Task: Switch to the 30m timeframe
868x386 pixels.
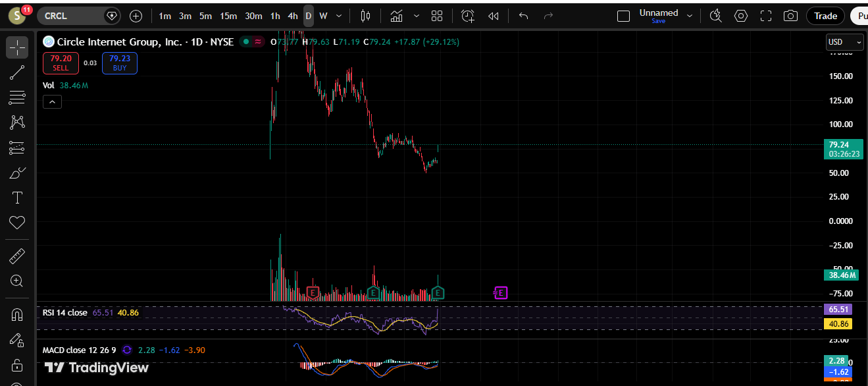Action: point(253,16)
